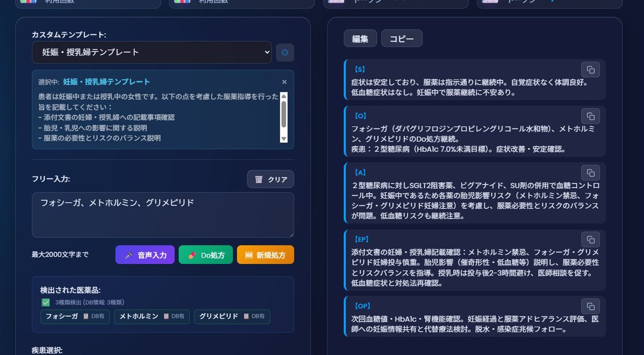This screenshot has width=644, height=355.
Task: Click the 妊娠・授乳婦テンプレート selected label
Action: pos(107,82)
